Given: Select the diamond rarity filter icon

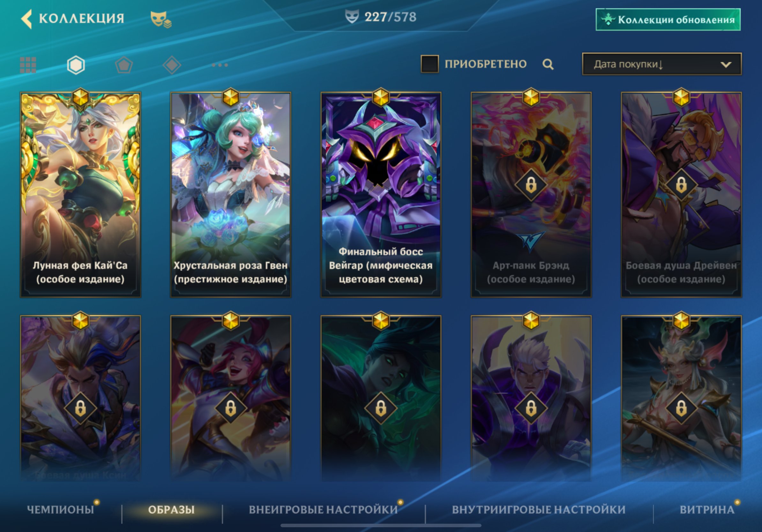Looking at the screenshot, I should point(172,65).
